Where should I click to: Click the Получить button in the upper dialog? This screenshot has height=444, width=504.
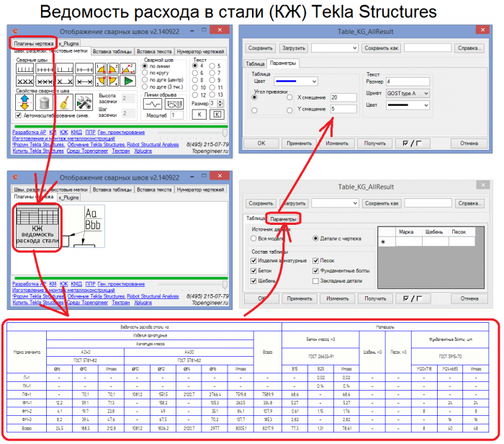375,143
